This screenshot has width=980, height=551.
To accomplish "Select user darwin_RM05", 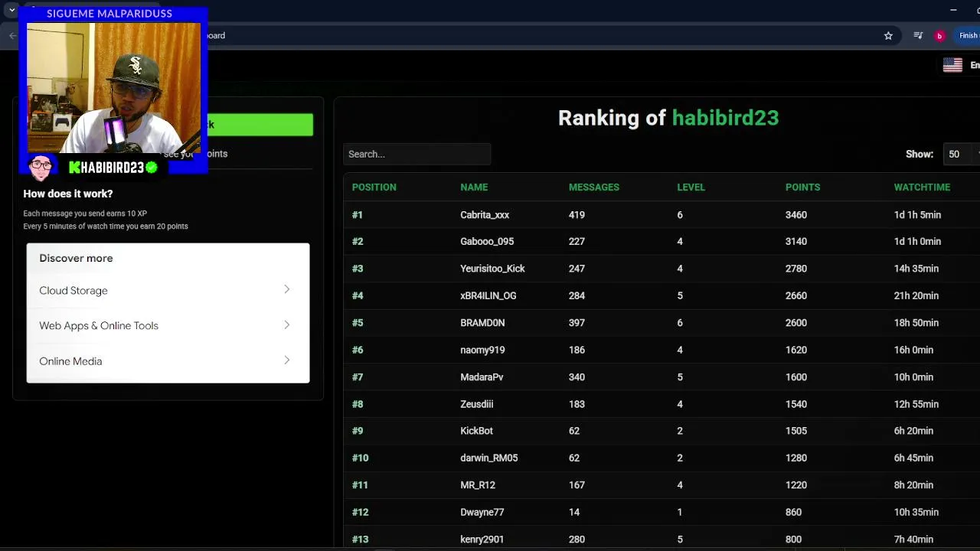I will coord(489,458).
